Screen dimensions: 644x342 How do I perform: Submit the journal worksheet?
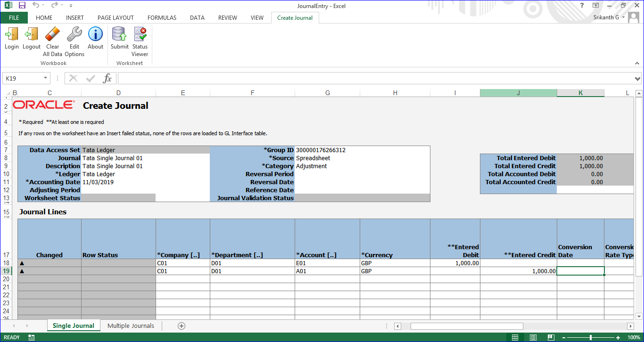[119, 34]
